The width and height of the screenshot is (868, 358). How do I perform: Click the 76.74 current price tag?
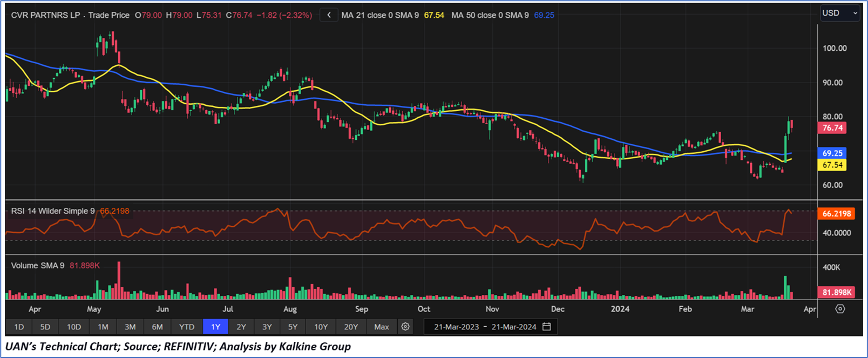pyautogui.click(x=832, y=128)
